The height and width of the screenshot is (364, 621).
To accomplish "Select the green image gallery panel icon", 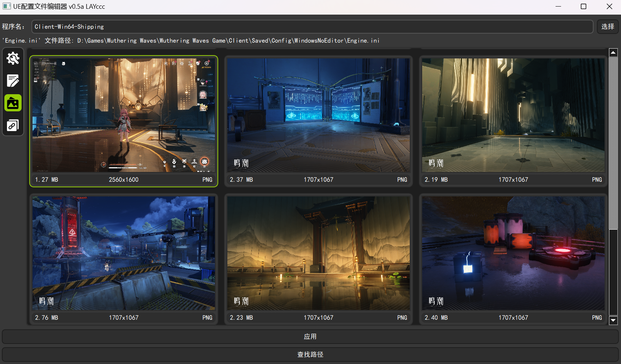I will tap(13, 103).
